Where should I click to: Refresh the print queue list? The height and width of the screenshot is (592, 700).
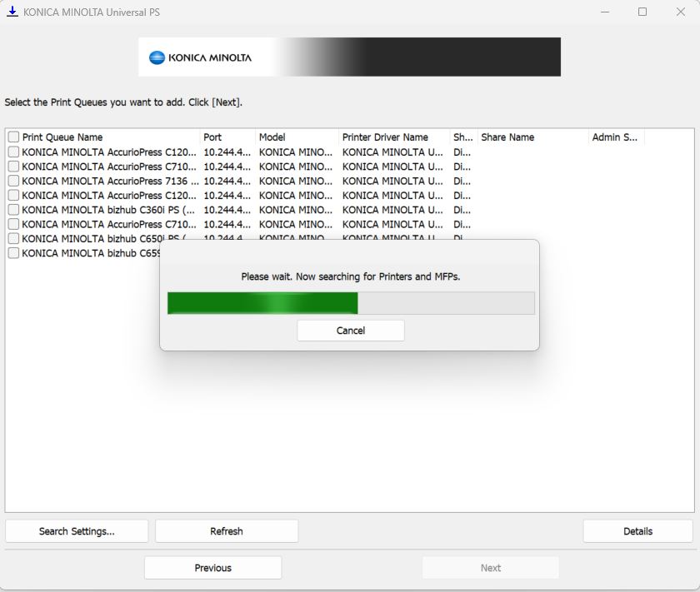coord(227,531)
